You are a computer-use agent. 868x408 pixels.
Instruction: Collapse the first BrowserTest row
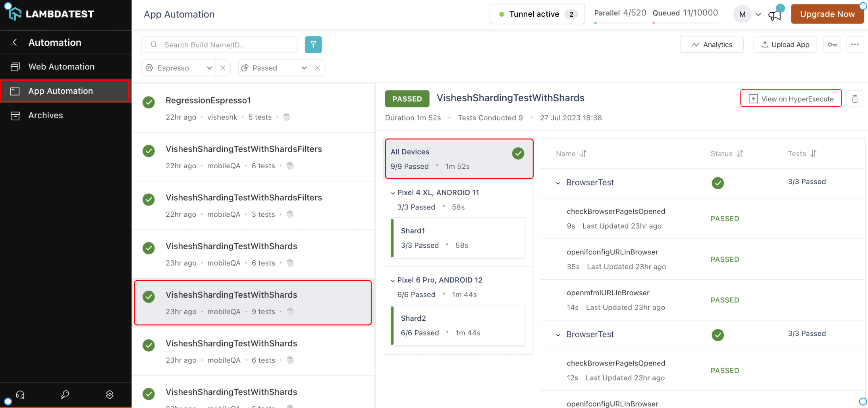(558, 183)
